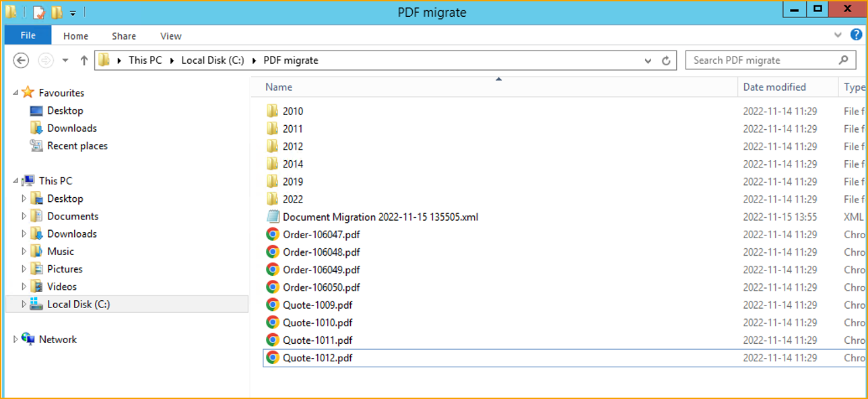Switch to the View ribbon tab

point(170,36)
